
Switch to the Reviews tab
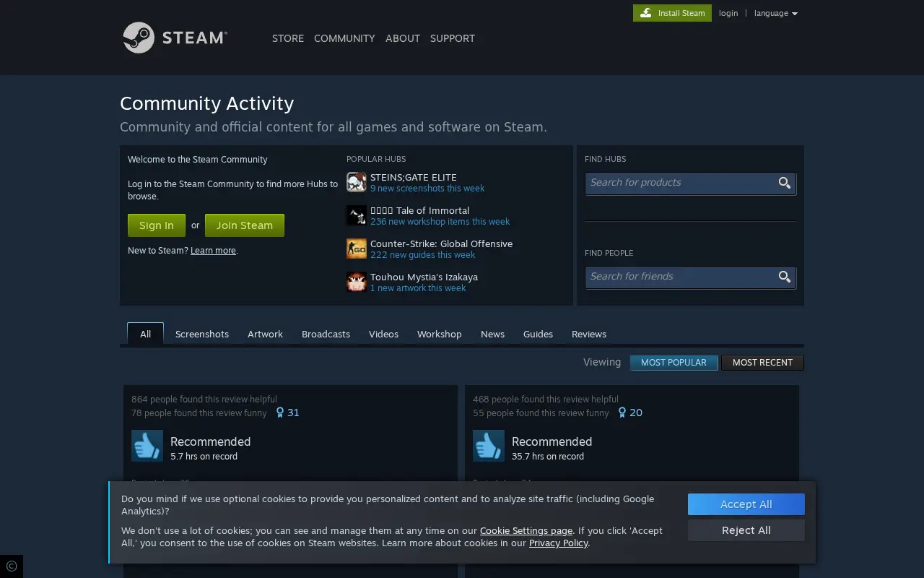589,334
